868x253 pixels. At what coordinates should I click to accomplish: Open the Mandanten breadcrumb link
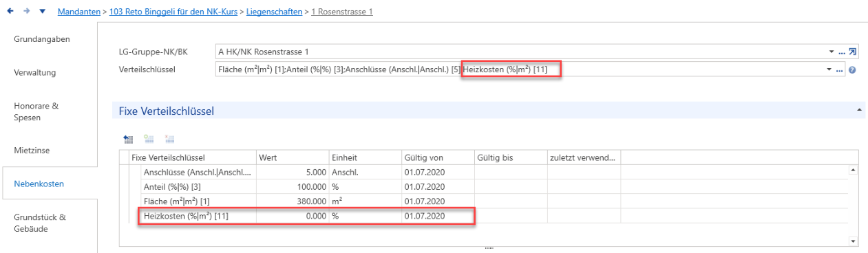pyautogui.click(x=78, y=12)
